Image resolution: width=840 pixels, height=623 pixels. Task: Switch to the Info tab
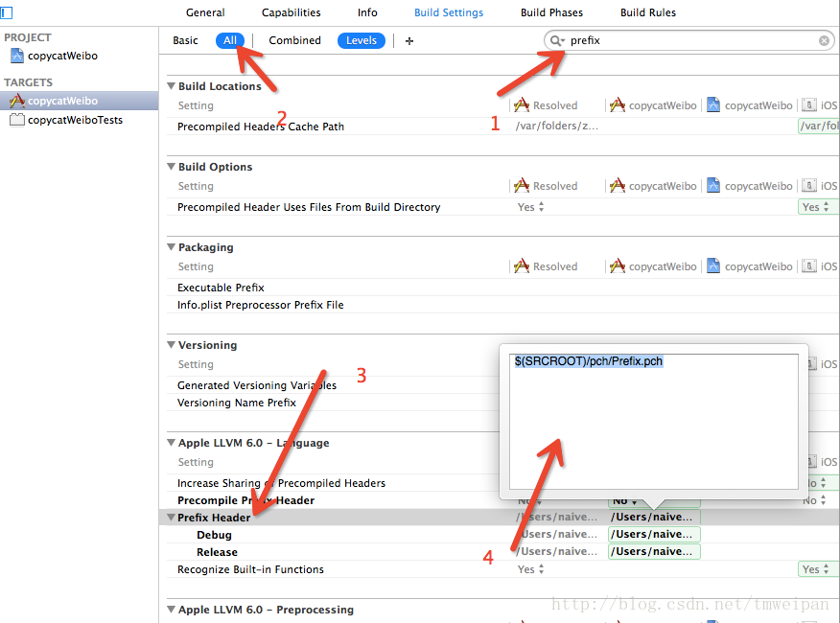coord(367,12)
